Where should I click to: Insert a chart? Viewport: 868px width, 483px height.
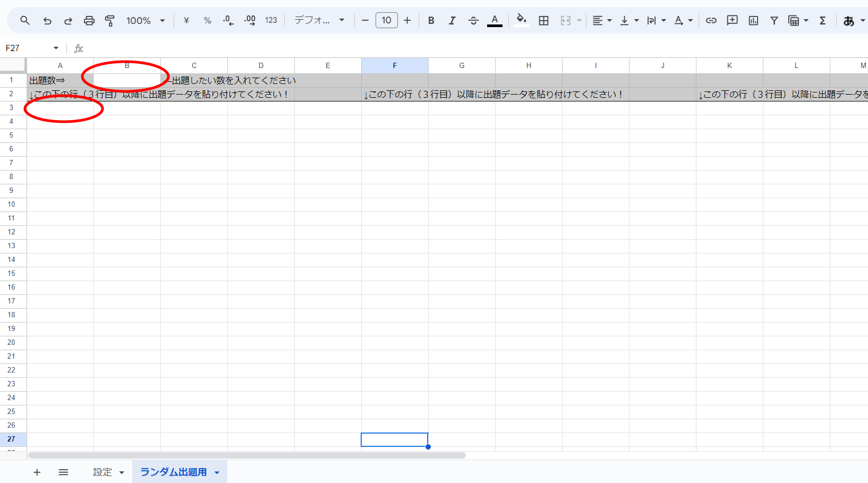point(753,20)
